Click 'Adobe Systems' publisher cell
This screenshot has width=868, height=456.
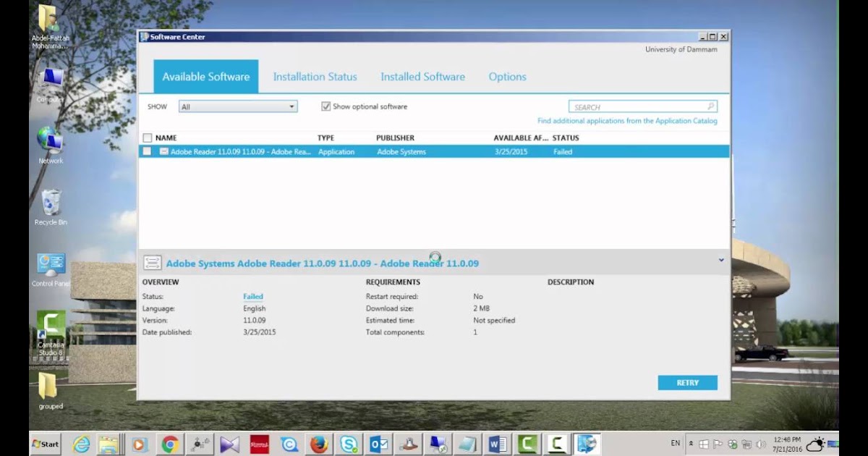pyautogui.click(x=401, y=152)
